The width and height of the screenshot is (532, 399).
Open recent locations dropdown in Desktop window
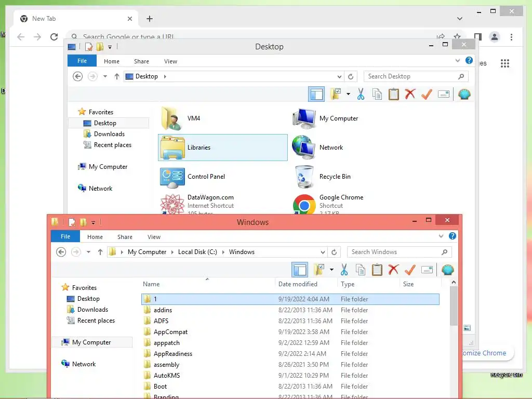click(x=105, y=76)
